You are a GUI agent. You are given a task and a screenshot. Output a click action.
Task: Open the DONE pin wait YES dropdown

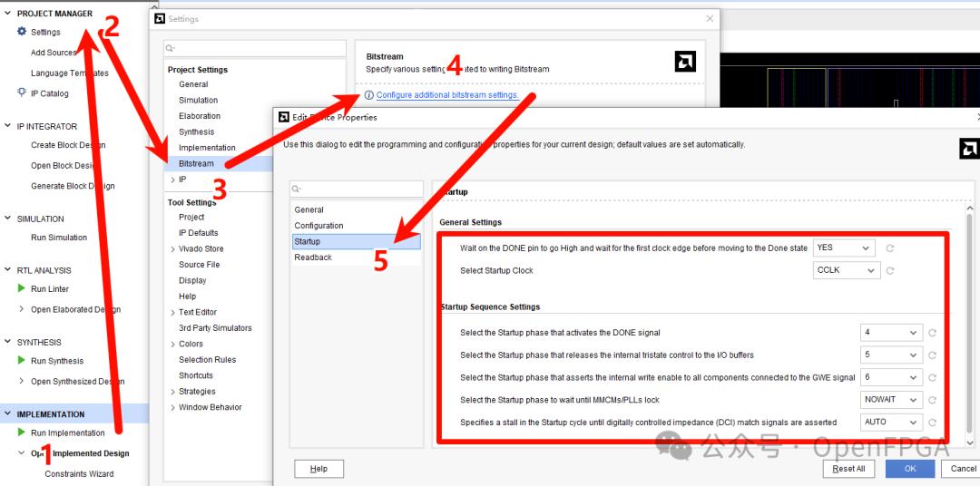[843, 248]
